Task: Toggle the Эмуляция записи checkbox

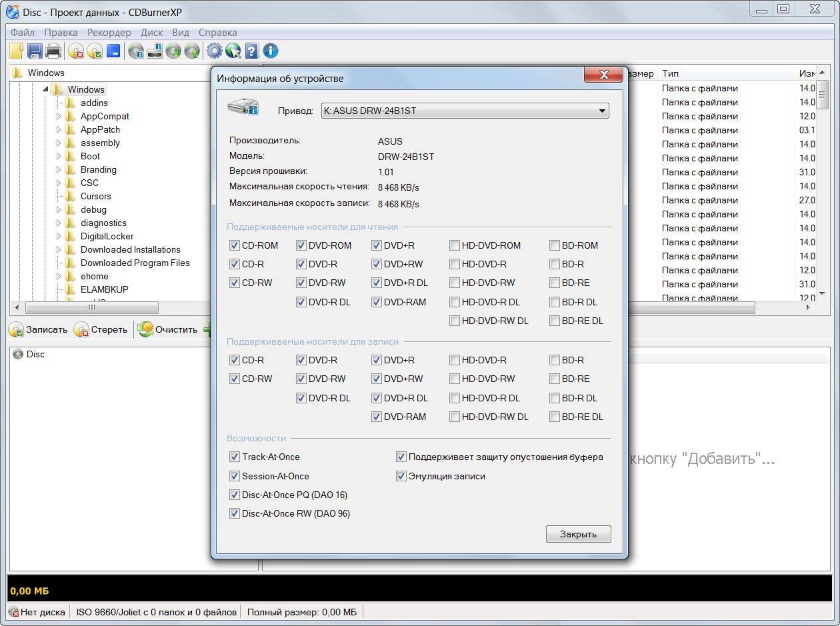Action: (x=401, y=476)
